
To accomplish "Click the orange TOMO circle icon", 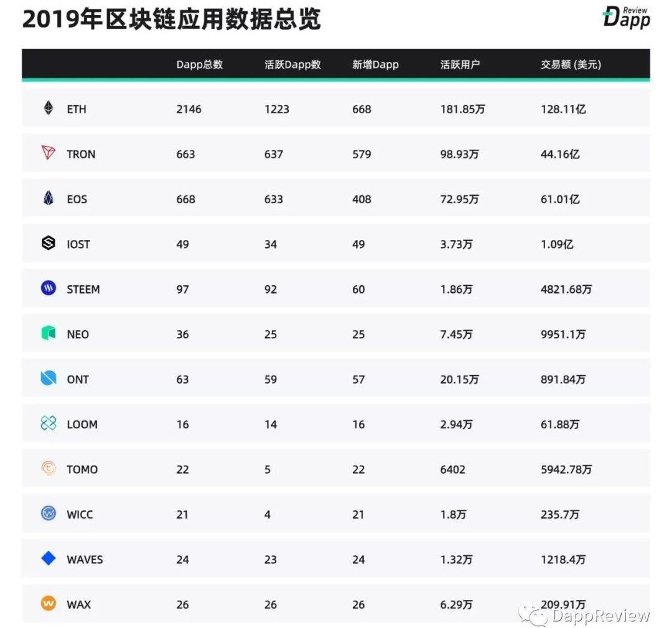I will coord(49,468).
